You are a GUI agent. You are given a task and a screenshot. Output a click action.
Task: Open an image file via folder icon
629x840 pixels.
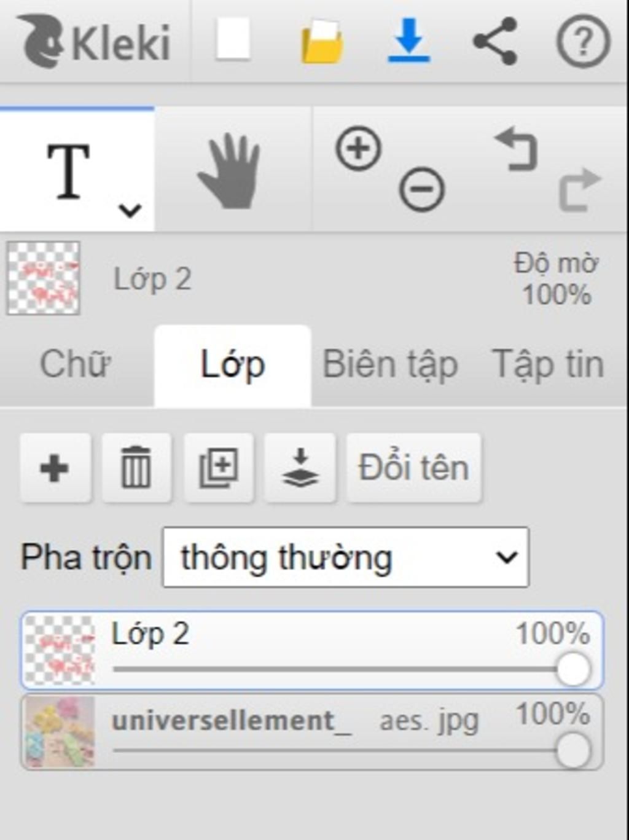click(322, 42)
